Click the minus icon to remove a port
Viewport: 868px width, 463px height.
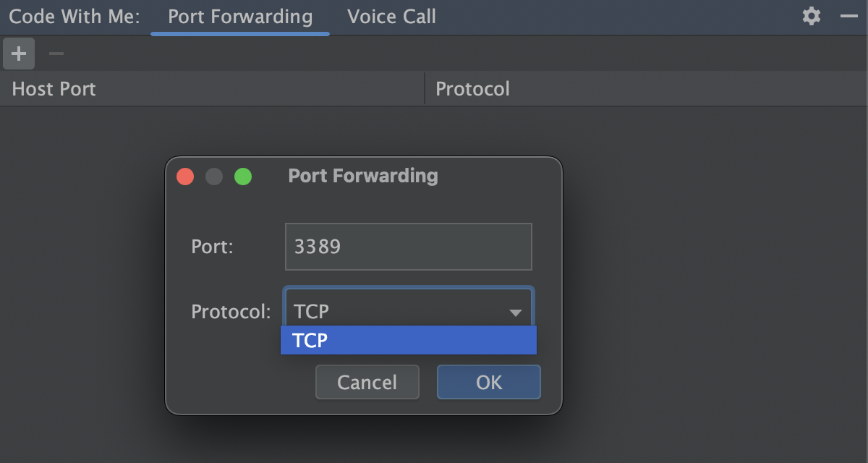click(x=56, y=54)
